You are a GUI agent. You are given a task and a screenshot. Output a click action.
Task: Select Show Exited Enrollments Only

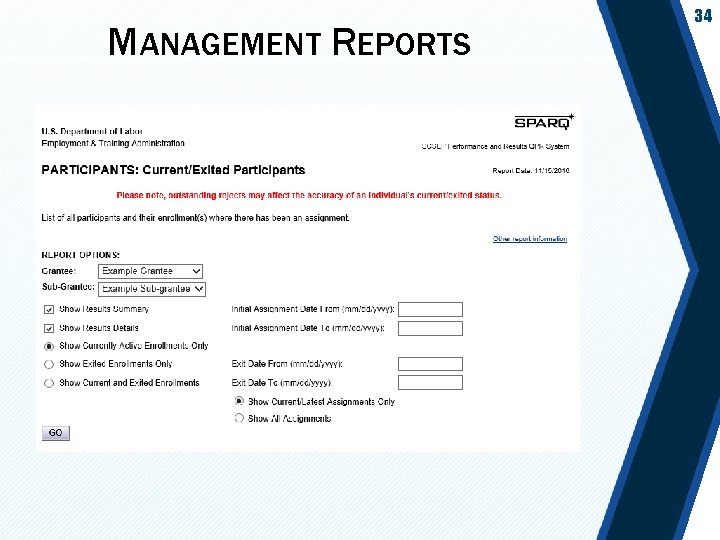pyautogui.click(x=49, y=365)
